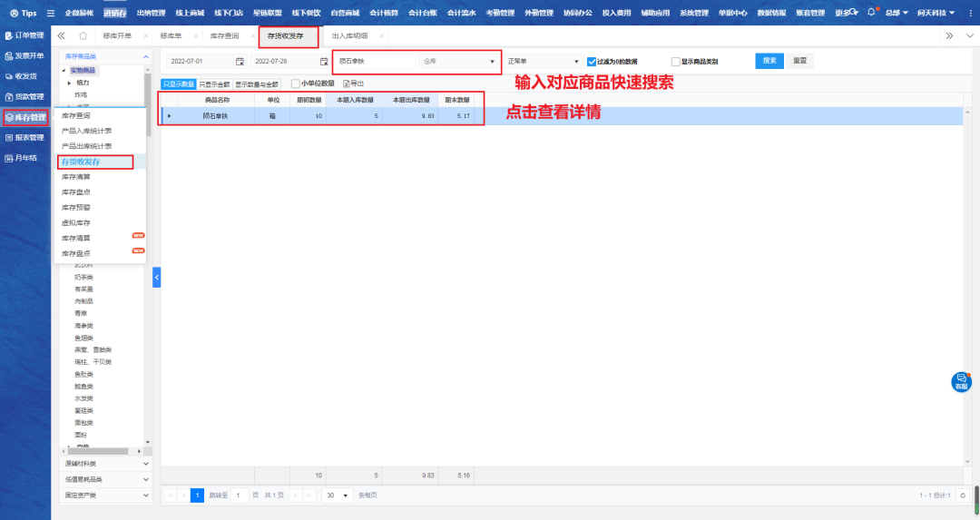The width and height of the screenshot is (980, 520).
Task: Open calendar picker for start date 2022-07-01
Action: coord(240,62)
